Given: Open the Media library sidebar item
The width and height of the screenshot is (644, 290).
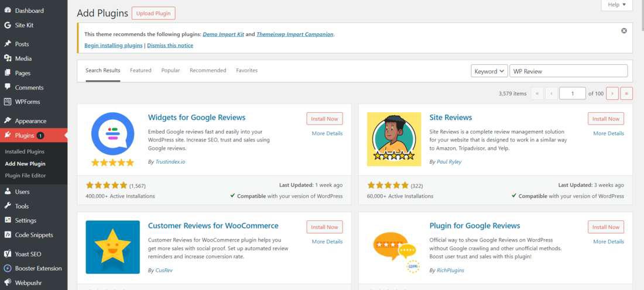Looking at the screenshot, I should coord(23,58).
